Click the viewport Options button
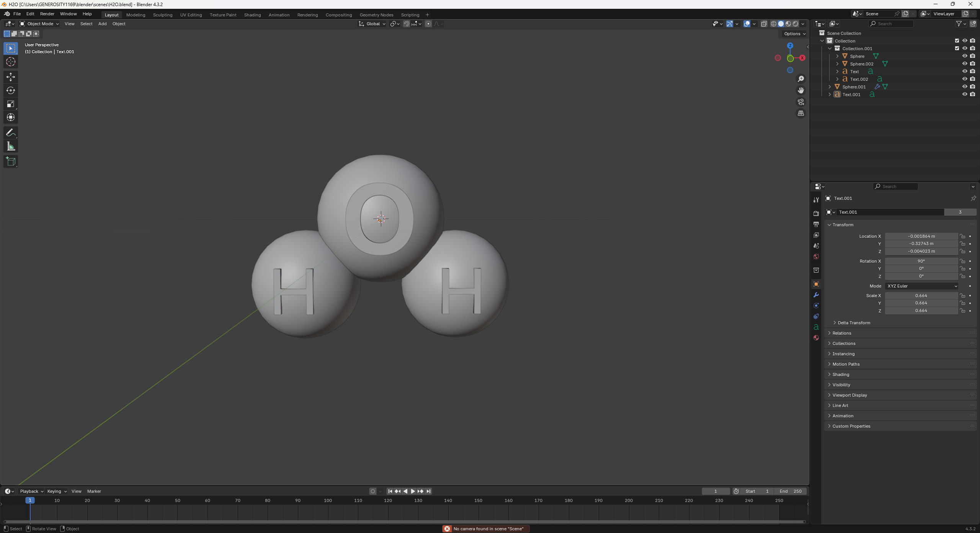The width and height of the screenshot is (980, 533). (794, 34)
